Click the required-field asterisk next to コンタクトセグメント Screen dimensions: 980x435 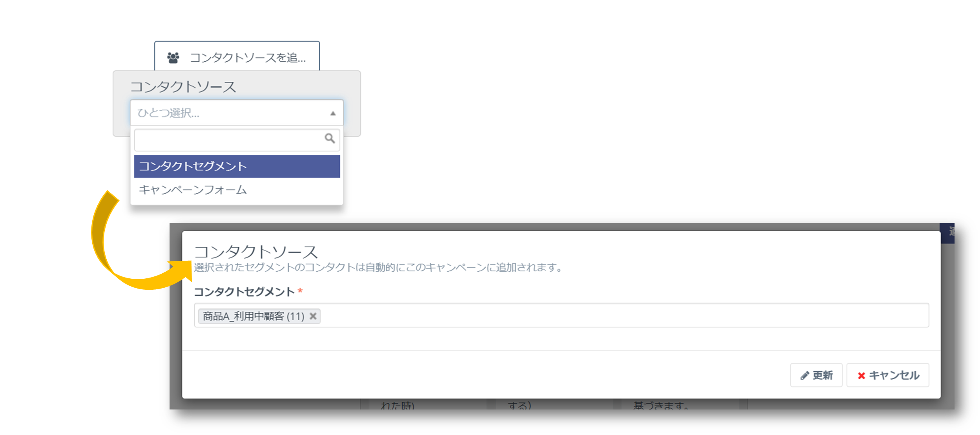point(300,291)
